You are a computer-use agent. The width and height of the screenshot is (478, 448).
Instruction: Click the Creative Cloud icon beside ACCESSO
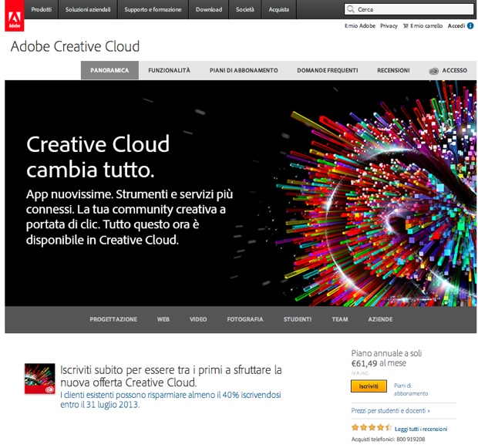point(433,71)
